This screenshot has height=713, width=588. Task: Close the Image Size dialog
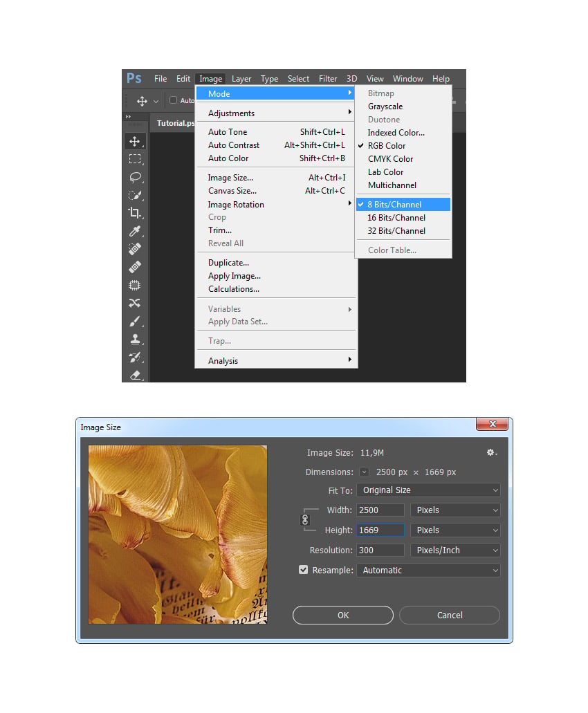[492, 424]
